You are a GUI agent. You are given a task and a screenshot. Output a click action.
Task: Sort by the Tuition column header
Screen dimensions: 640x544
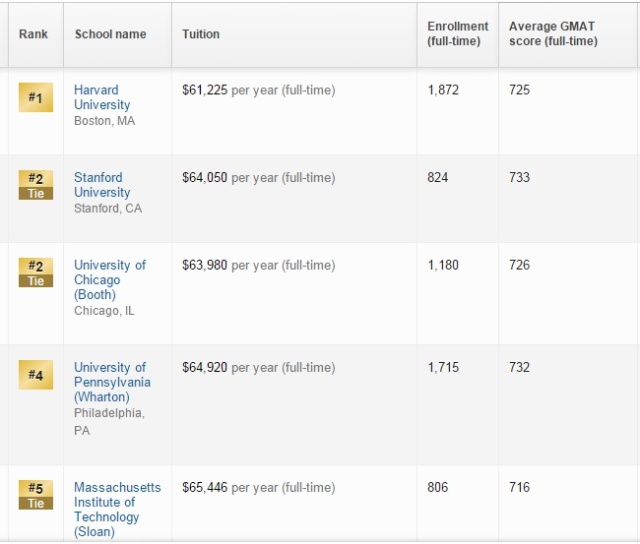tap(201, 34)
